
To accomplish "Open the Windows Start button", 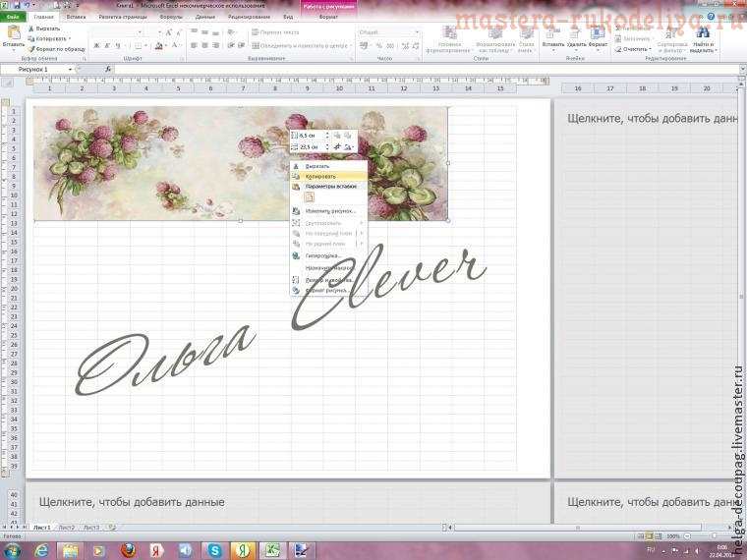I will click(x=12, y=550).
